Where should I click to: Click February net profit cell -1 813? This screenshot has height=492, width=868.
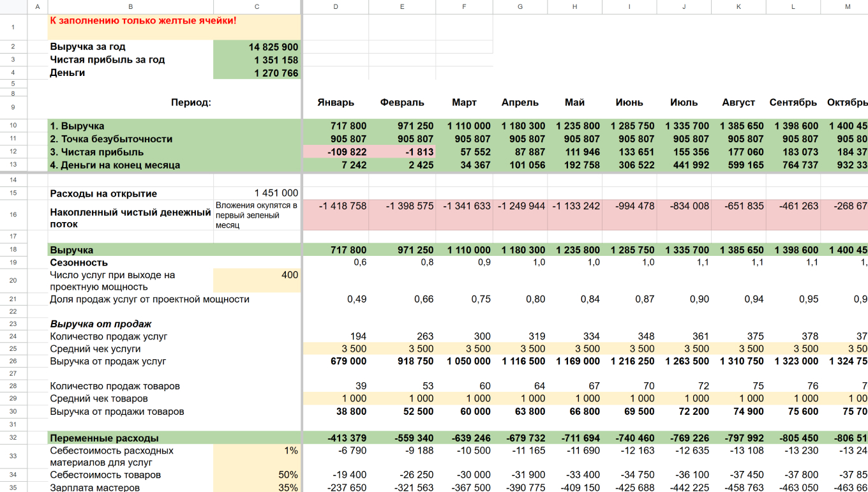coord(402,152)
